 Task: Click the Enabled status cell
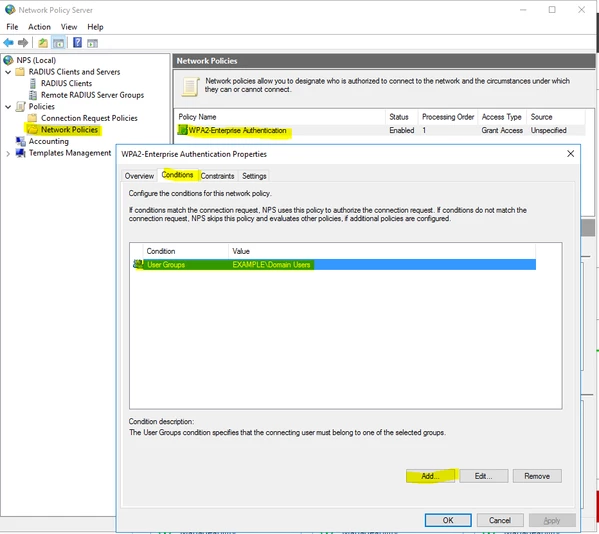coord(401,130)
